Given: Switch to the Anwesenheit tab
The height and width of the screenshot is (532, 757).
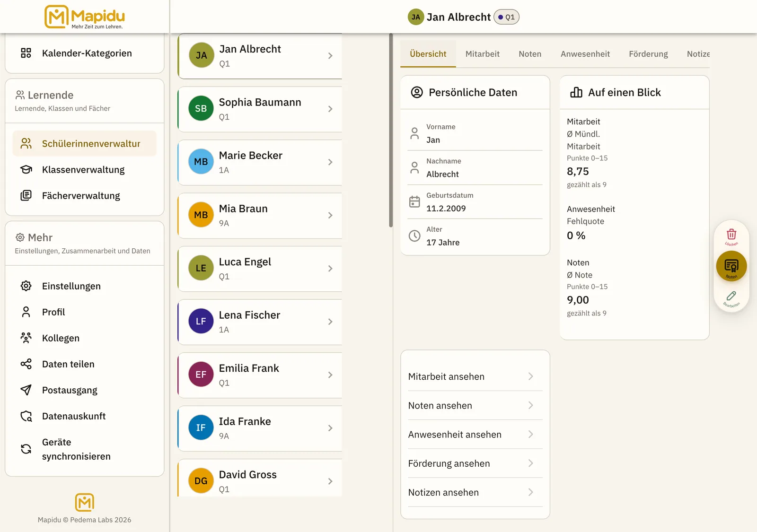Looking at the screenshot, I should tap(585, 54).
